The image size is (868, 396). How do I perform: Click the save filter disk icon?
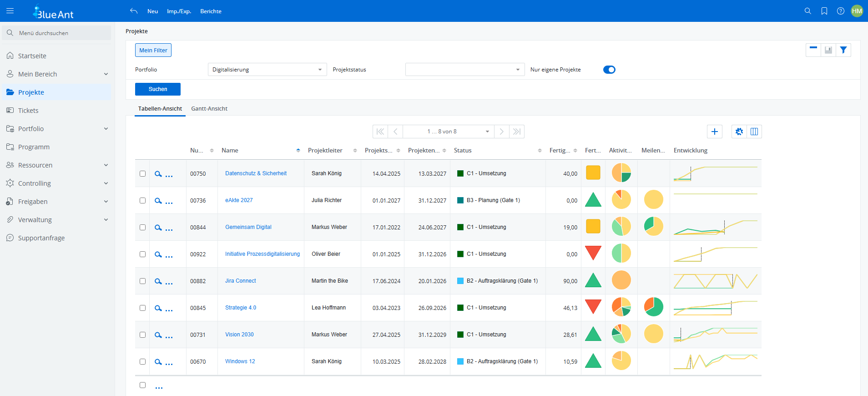828,50
